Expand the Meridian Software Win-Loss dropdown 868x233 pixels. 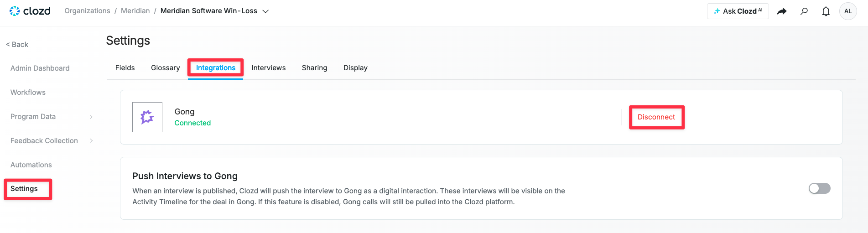[x=265, y=11]
